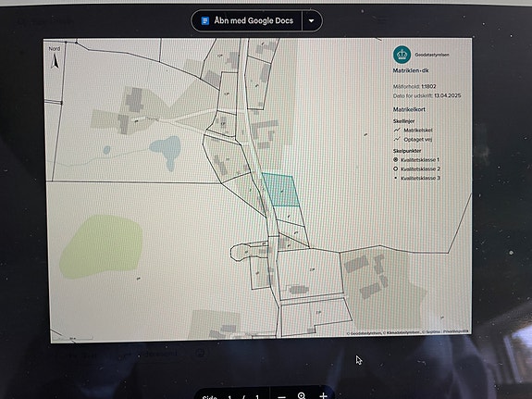Image resolution: width=532 pixels, height=399 pixels.
Task: Click the Matrikelskel line symbol in legend
Action: coord(397,130)
